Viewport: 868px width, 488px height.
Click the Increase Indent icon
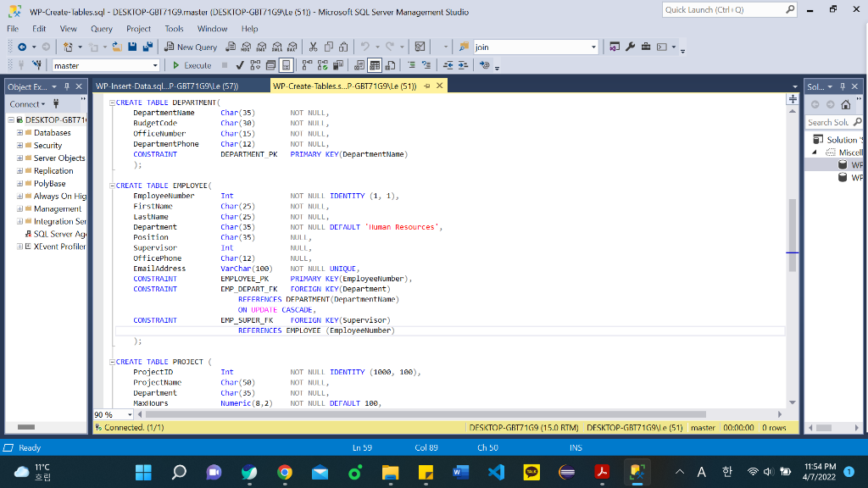pos(463,65)
